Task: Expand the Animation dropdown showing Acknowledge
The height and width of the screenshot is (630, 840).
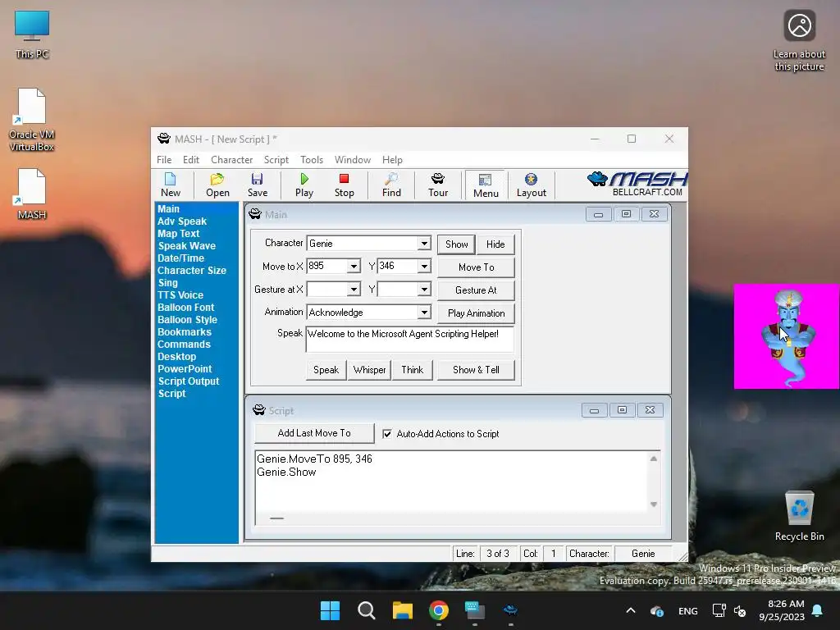Action: tap(424, 313)
